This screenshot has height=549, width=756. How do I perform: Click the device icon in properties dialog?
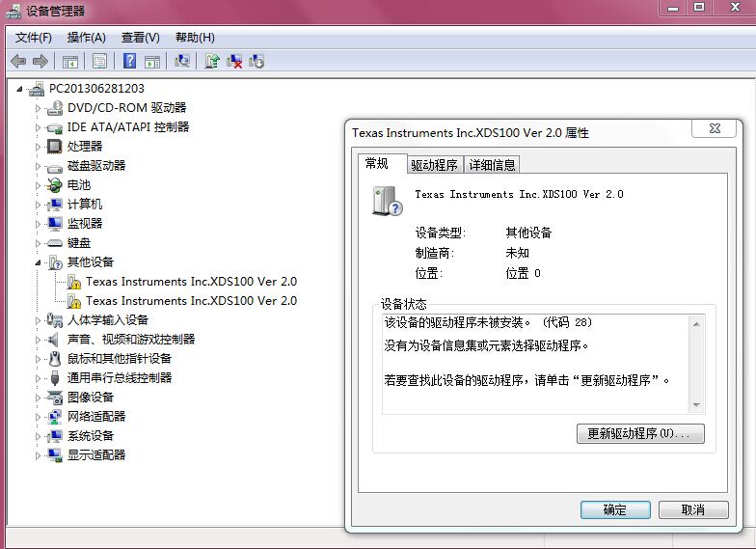[388, 201]
